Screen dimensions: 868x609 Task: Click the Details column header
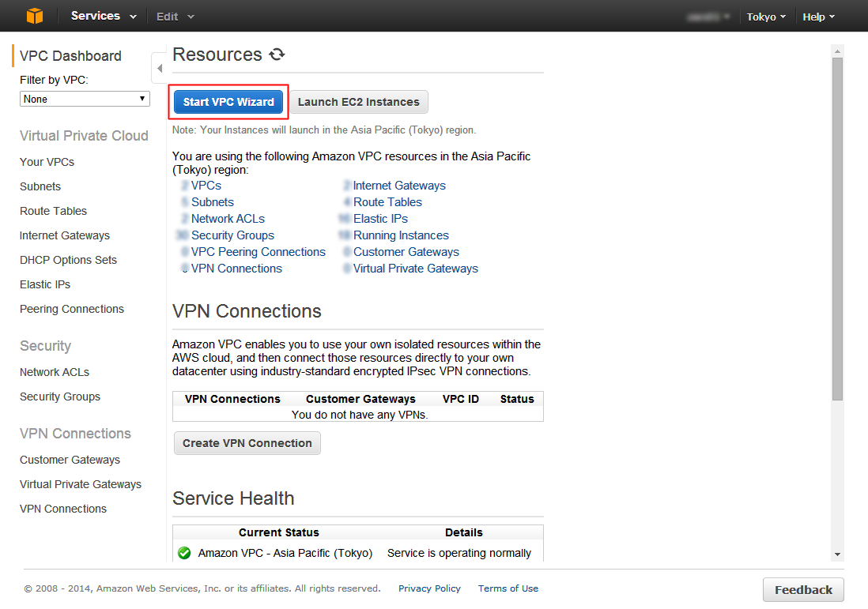tap(464, 532)
